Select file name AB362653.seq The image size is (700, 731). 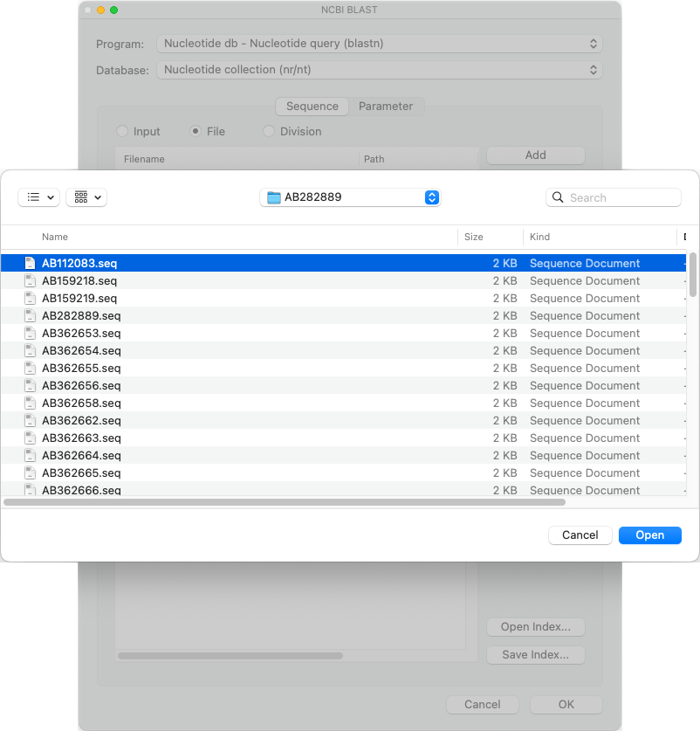coord(81,334)
